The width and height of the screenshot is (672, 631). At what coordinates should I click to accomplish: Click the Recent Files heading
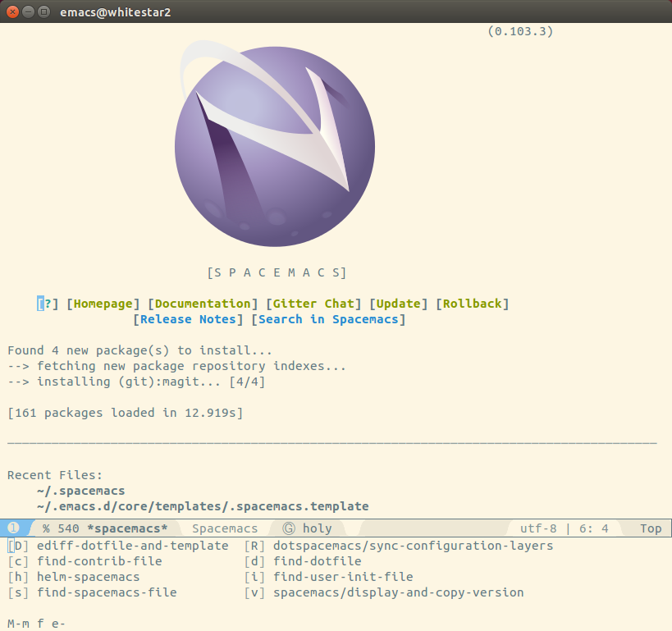(55, 475)
